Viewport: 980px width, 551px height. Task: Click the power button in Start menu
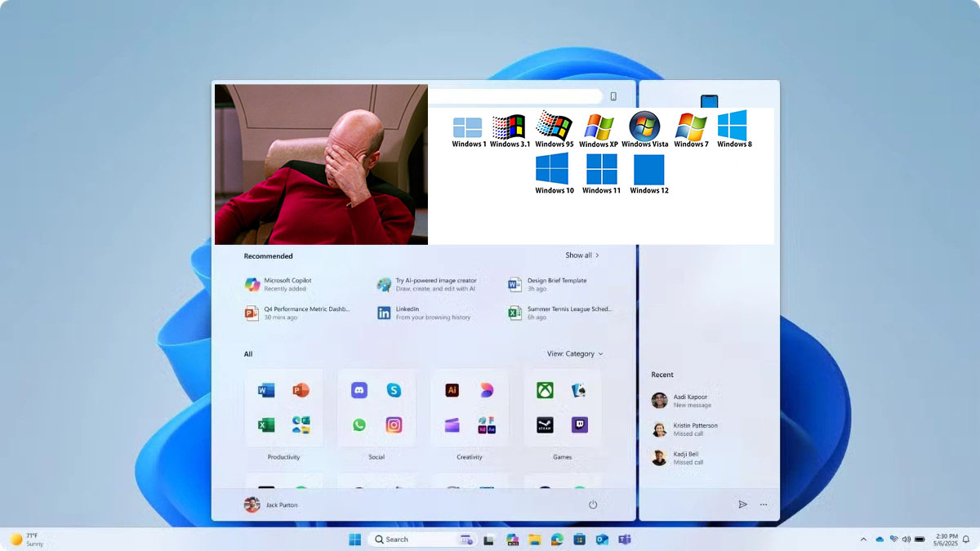[593, 505]
